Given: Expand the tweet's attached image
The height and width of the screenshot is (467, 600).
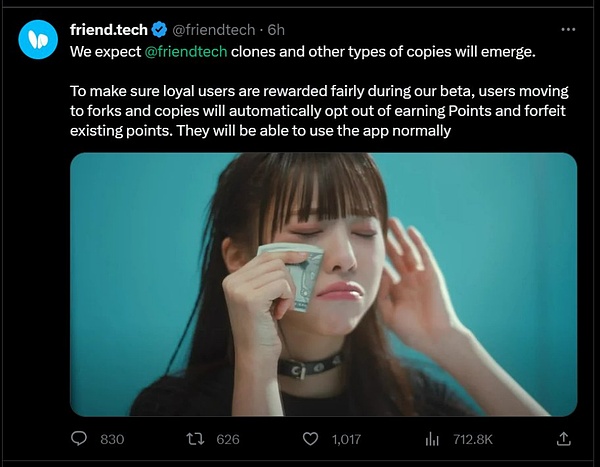Looking at the screenshot, I should 323,283.
